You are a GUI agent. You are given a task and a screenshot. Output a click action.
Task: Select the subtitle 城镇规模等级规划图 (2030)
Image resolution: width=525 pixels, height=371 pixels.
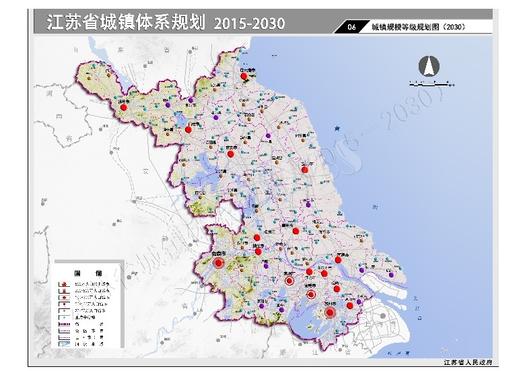(x=418, y=27)
